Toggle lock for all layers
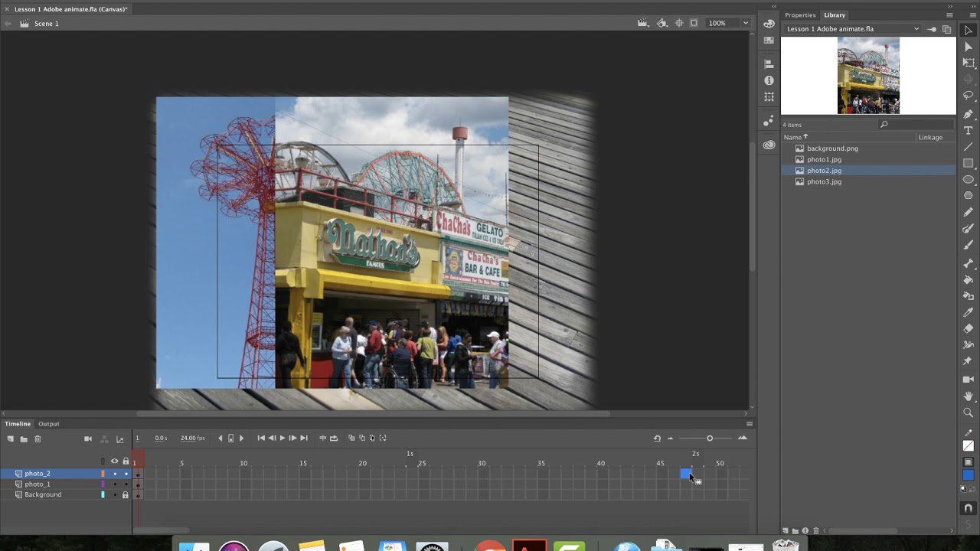 [x=126, y=461]
